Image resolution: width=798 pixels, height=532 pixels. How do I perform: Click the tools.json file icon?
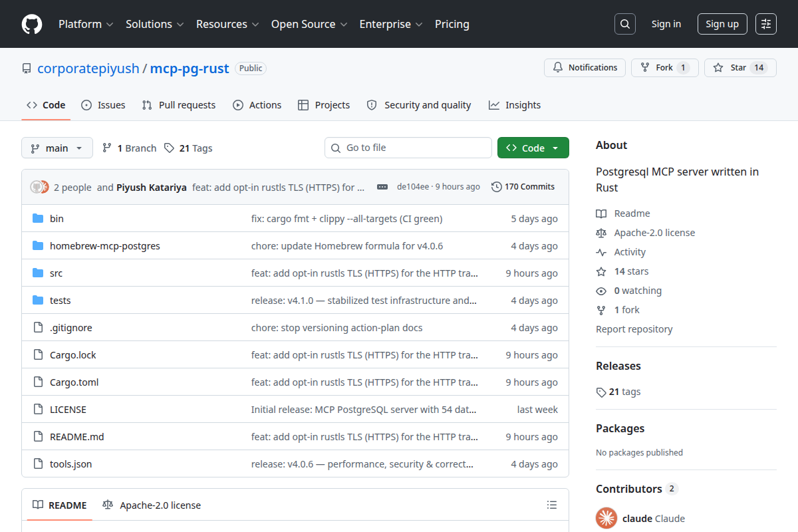(x=38, y=464)
